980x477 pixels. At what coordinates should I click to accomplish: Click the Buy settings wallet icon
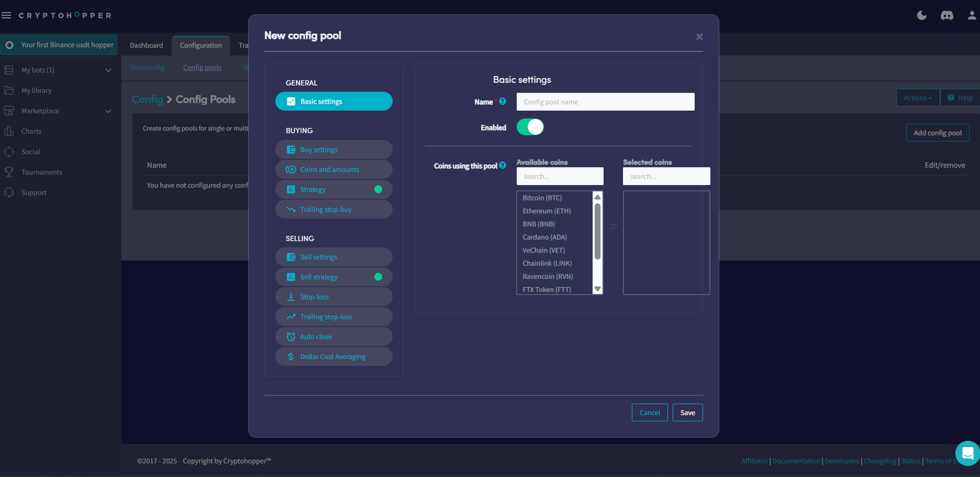coord(291,150)
